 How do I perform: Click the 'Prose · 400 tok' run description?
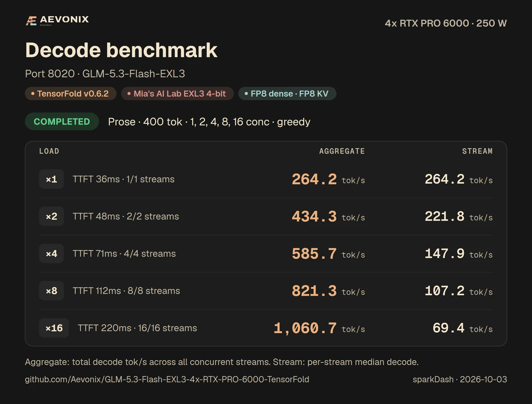point(209,122)
